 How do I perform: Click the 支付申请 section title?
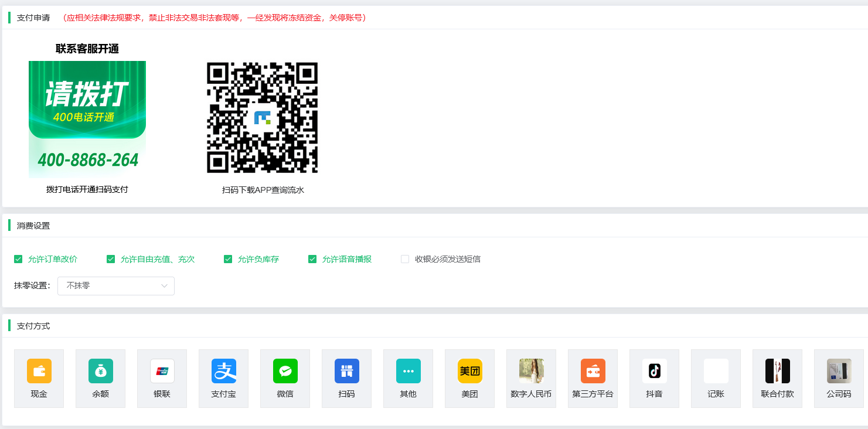[x=33, y=18]
